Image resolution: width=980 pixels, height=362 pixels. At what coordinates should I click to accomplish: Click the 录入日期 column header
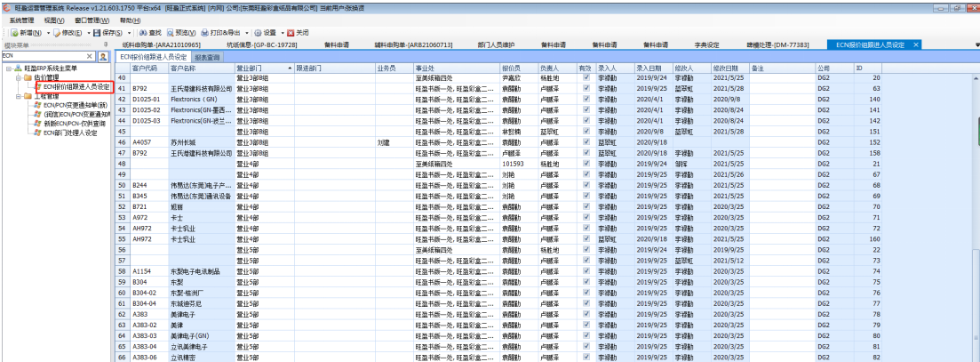point(653,68)
